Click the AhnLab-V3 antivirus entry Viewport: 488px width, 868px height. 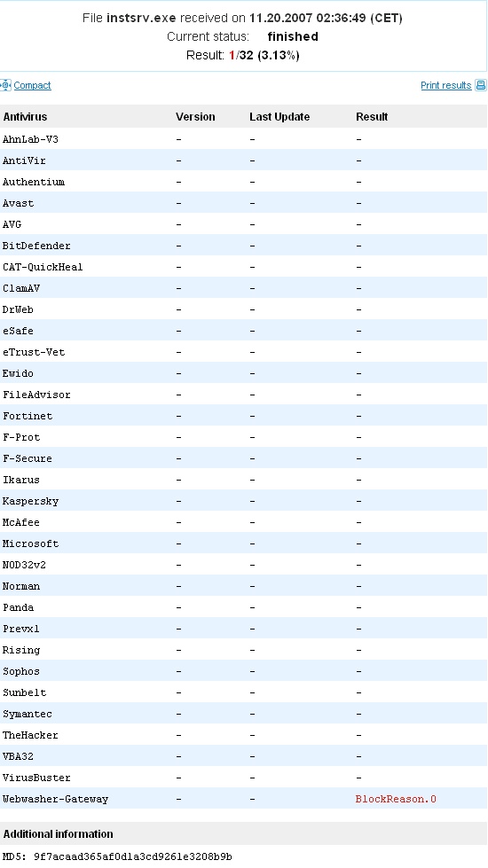coord(30,139)
